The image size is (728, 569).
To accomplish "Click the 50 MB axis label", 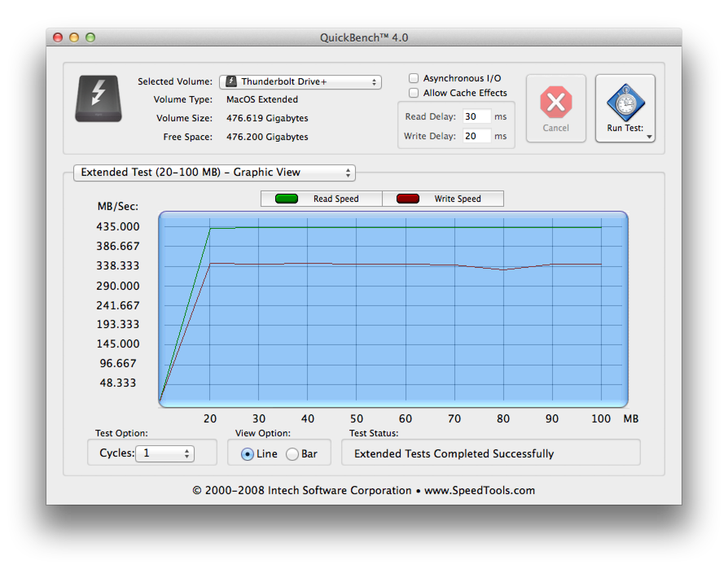I will click(x=356, y=418).
